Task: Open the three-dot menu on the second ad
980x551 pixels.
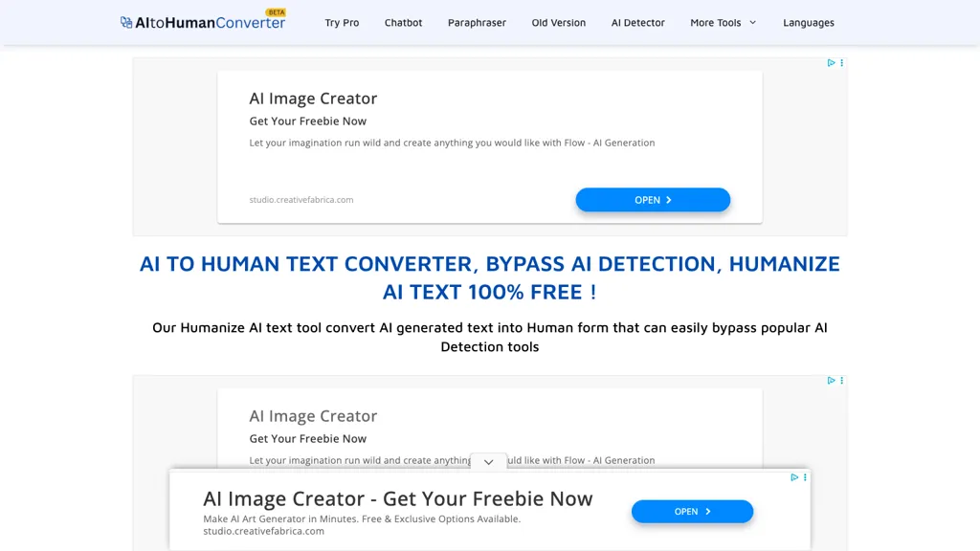Action: click(x=842, y=380)
